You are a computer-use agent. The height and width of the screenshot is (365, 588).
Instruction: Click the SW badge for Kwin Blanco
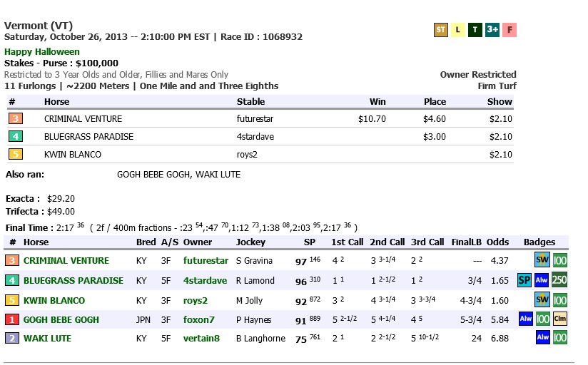(542, 300)
